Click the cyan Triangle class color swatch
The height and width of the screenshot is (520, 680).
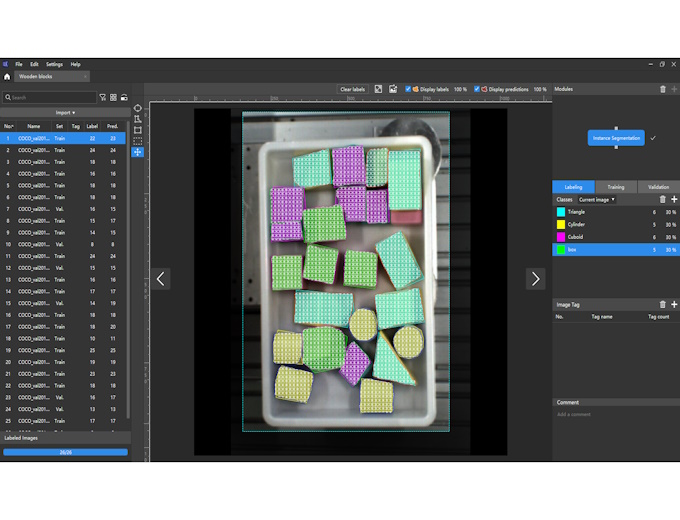click(561, 212)
